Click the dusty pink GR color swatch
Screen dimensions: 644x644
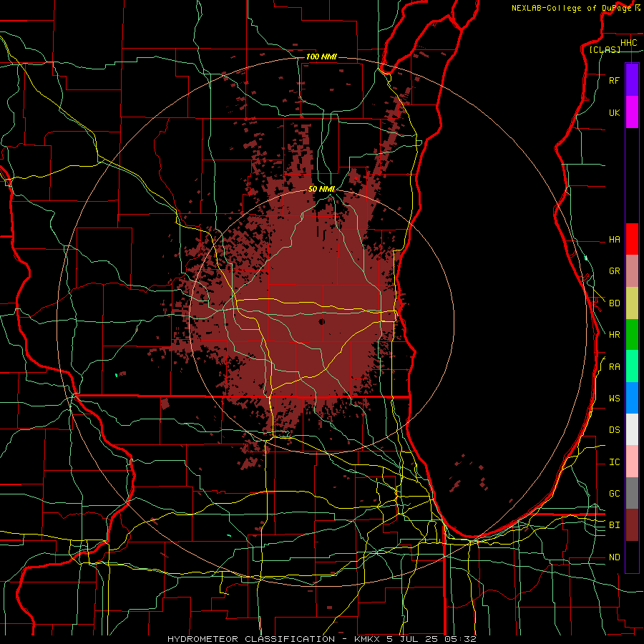[632, 271]
